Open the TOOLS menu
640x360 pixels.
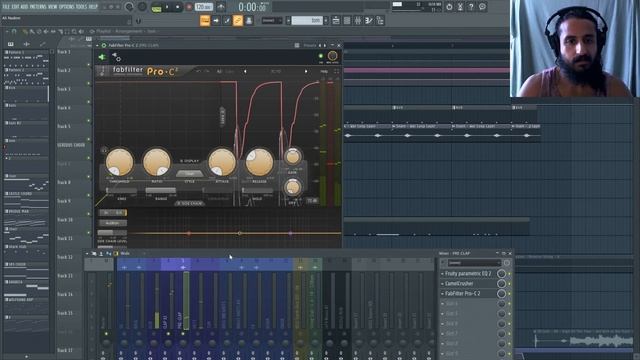click(x=81, y=7)
